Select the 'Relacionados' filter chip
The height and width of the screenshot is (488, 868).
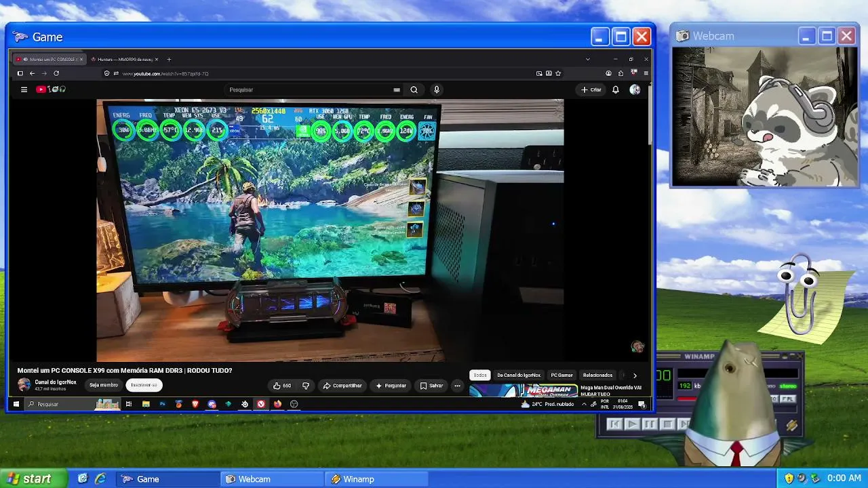[597, 375]
